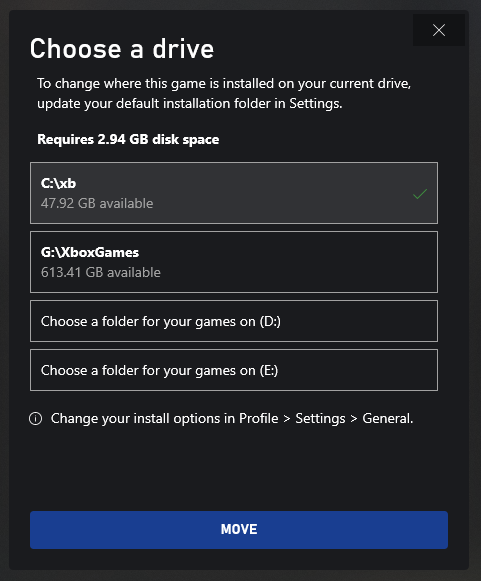Screen dimensions: 481x581
Task: Click the > separator before General
Action: [x=354, y=419]
